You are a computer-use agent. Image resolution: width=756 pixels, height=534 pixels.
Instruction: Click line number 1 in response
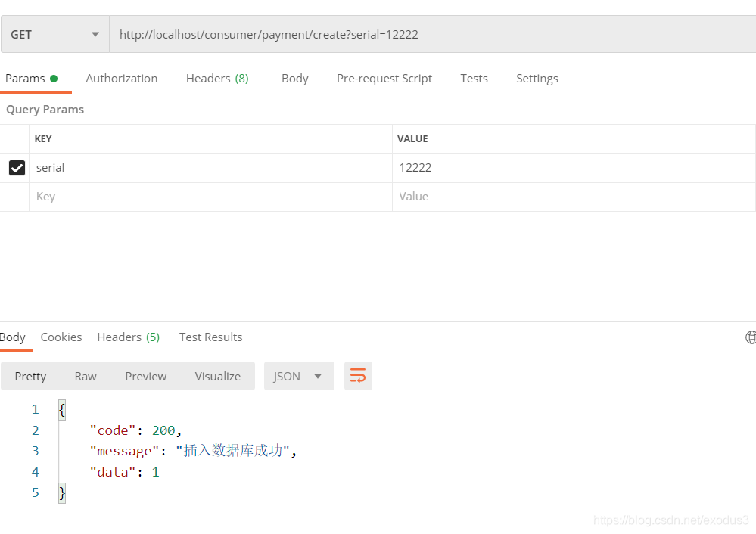click(x=36, y=409)
